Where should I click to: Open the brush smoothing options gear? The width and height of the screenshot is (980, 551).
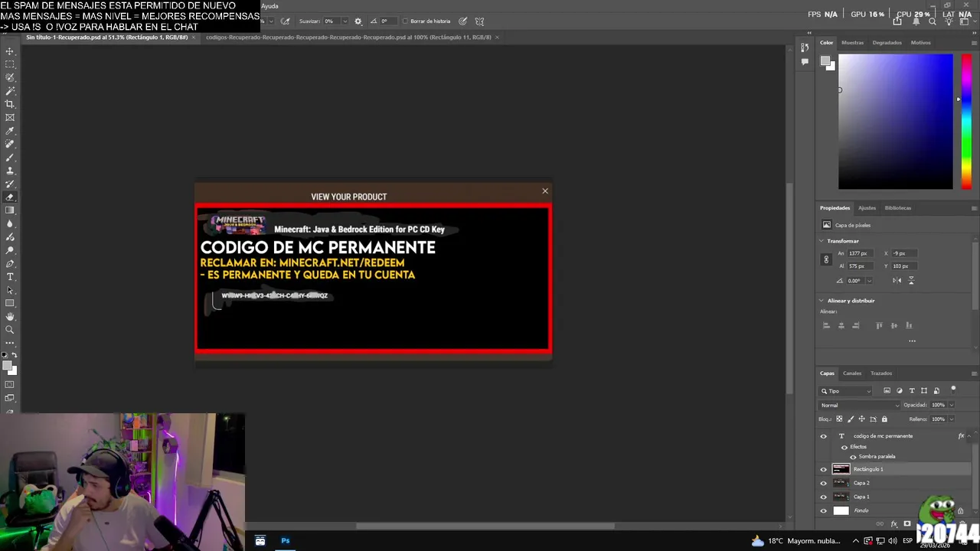(358, 21)
